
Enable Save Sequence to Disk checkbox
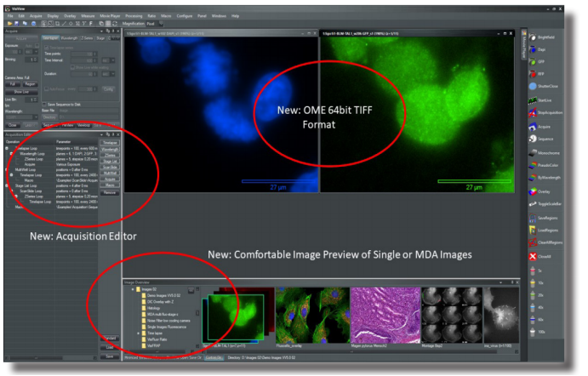point(45,104)
